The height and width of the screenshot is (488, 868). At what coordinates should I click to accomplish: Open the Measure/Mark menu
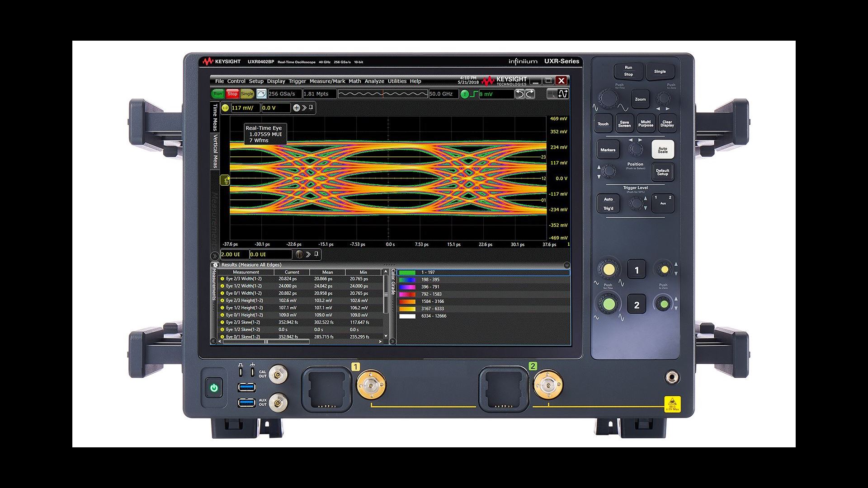pos(327,81)
